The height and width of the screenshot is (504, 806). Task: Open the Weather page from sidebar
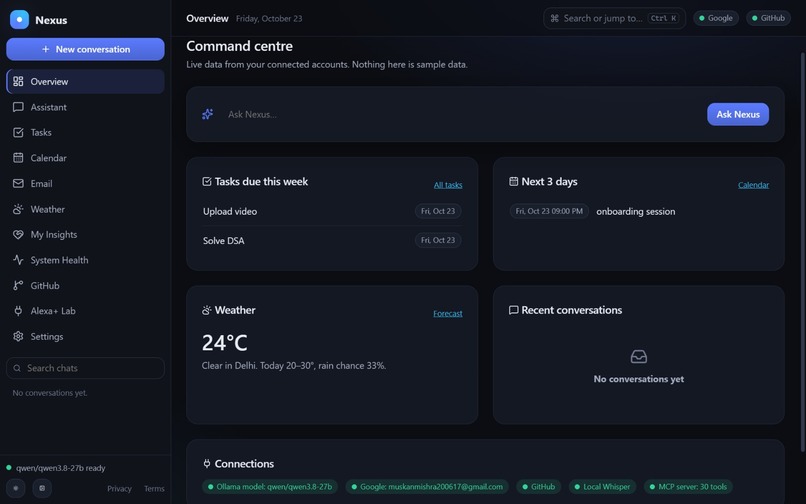[85, 209]
